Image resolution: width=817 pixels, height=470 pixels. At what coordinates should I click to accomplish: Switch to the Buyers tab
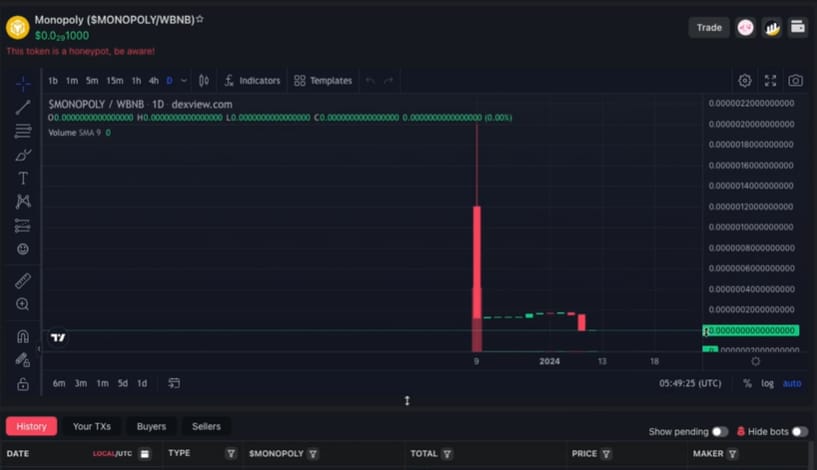coord(151,426)
